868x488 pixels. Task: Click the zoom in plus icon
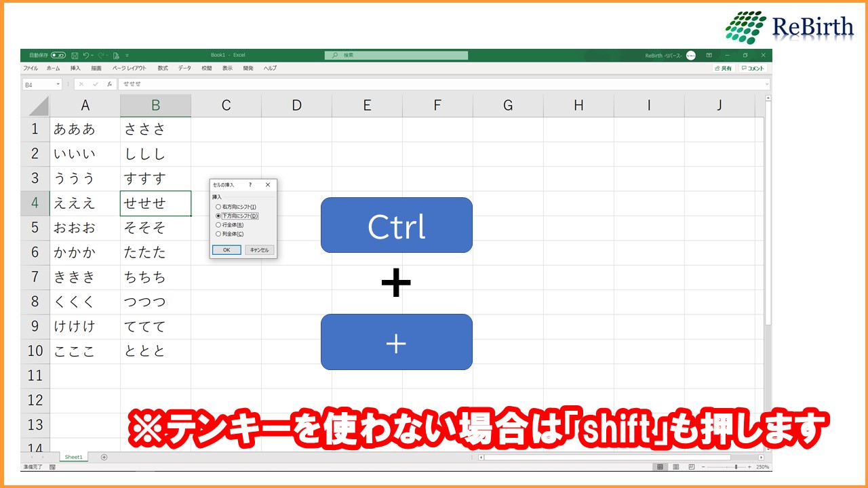point(749,467)
